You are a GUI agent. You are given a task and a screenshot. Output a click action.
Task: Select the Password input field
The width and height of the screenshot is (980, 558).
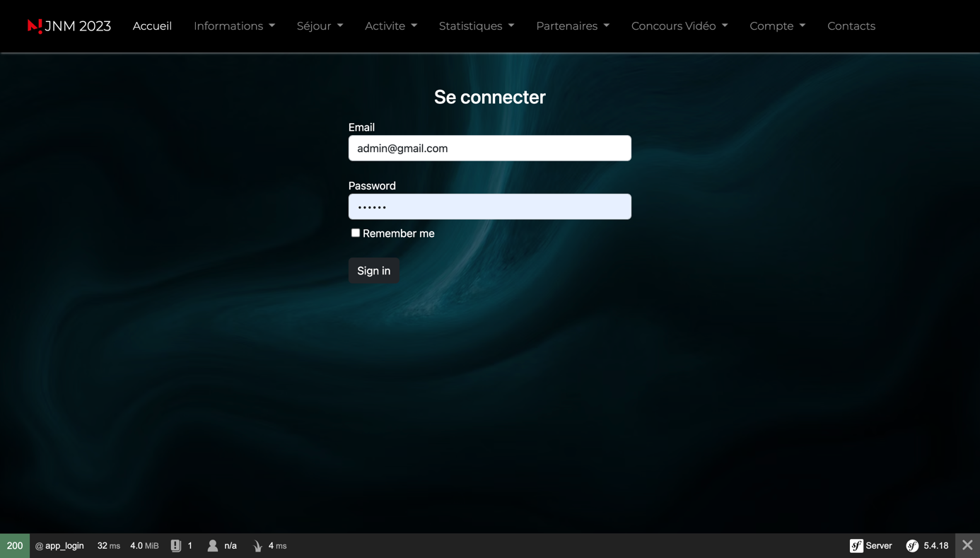coord(489,206)
